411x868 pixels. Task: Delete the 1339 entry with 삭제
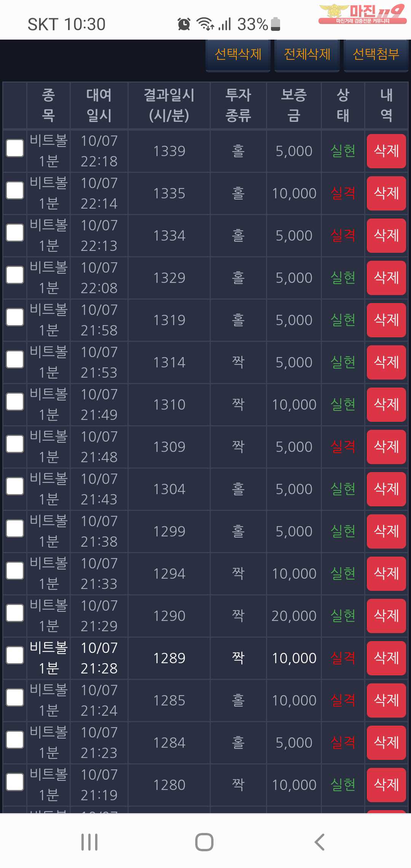(386, 151)
